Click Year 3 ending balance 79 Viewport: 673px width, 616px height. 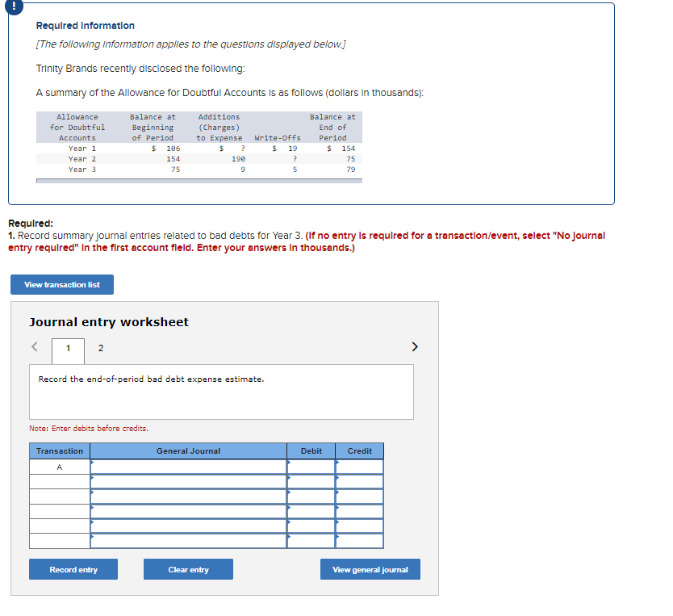click(x=351, y=170)
